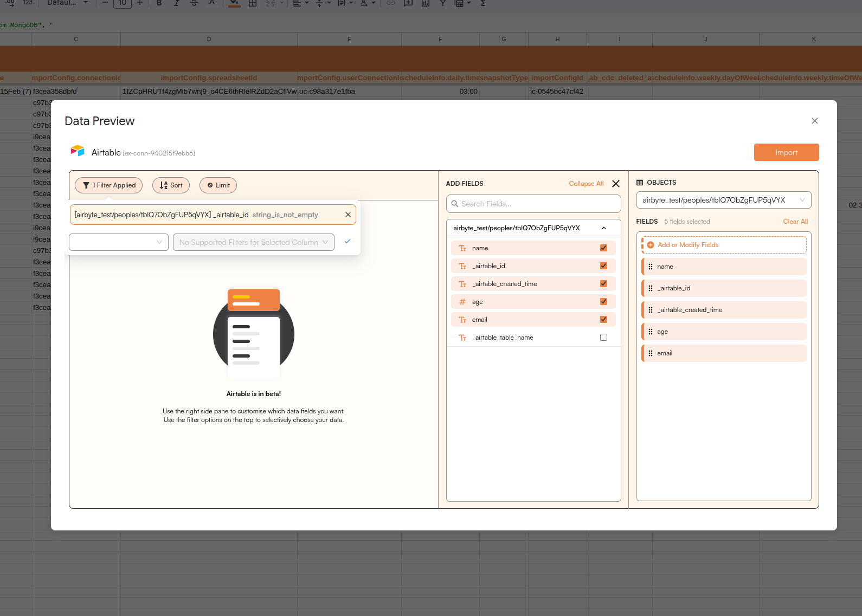Open the empty filter column dropdown

pos(118,242)
